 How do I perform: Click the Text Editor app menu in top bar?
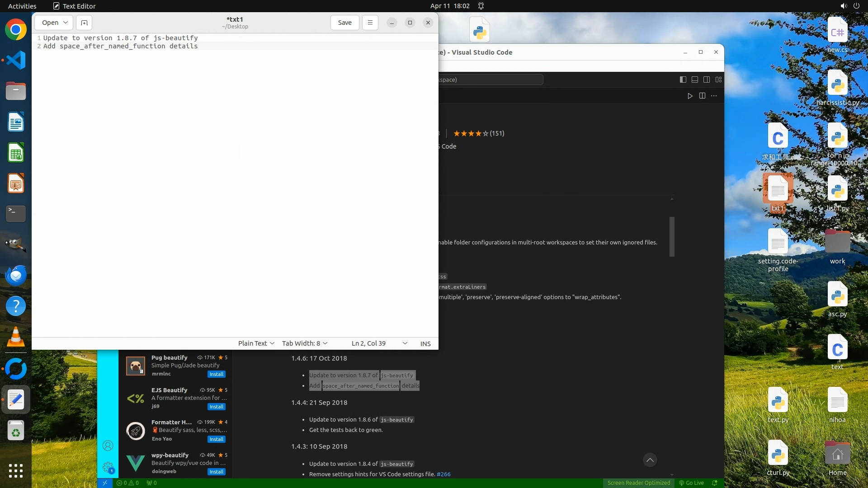[74, 6]
